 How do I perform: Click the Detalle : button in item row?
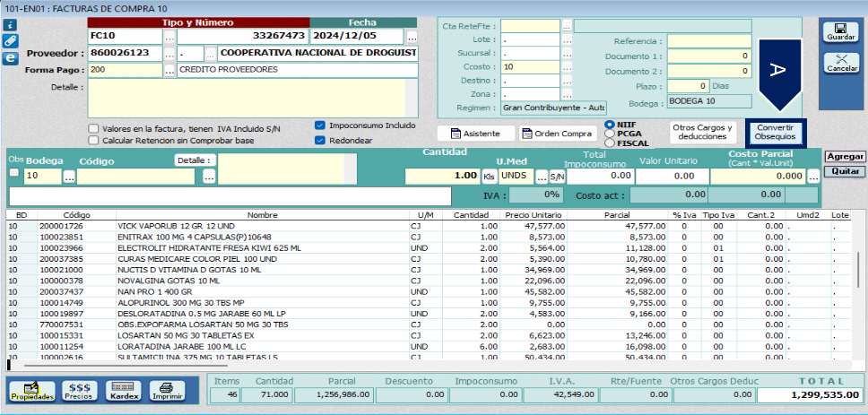195,160
